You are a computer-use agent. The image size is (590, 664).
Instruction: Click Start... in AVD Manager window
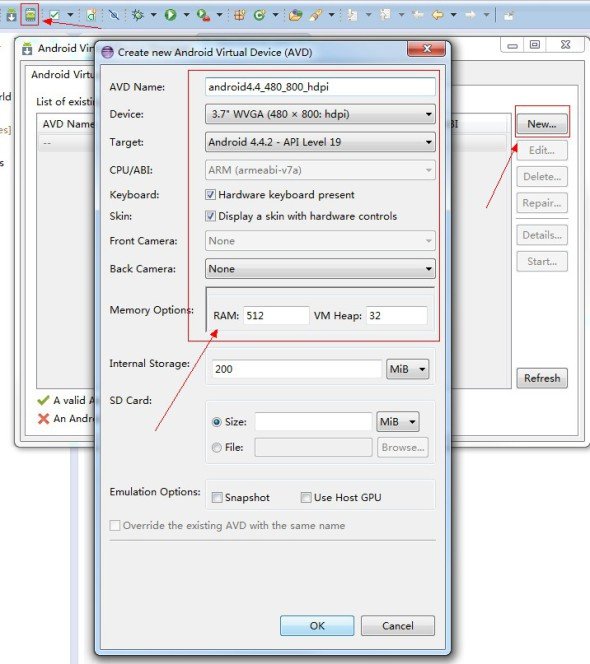tap(542, 261)
